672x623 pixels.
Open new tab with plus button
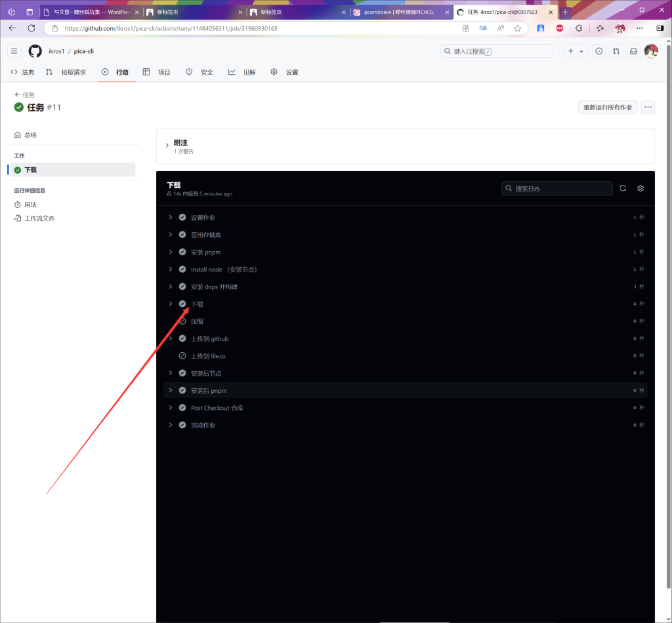[x=565, y=12]
